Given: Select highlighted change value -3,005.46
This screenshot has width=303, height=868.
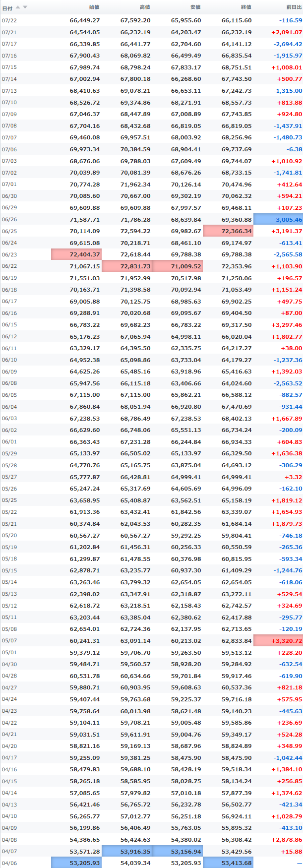Looking at the screenshot, I should (x=278, y=220).
